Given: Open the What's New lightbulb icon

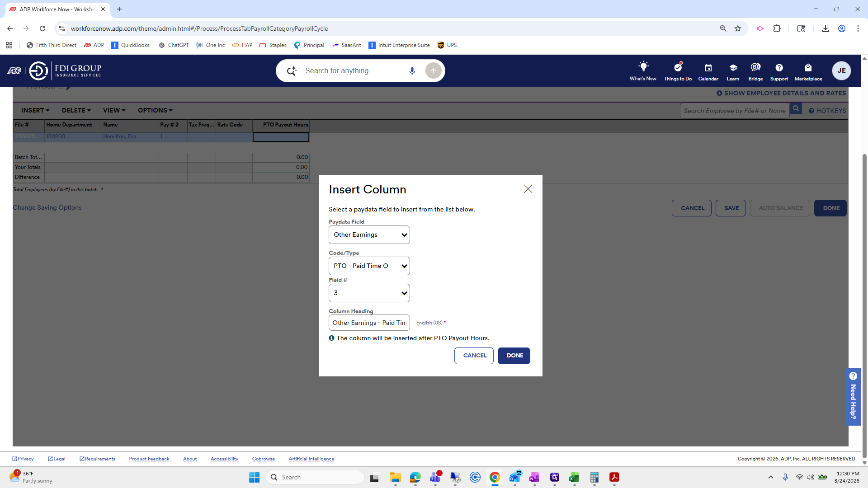Looking at the screenshot, I should click(x=643, y=67).
